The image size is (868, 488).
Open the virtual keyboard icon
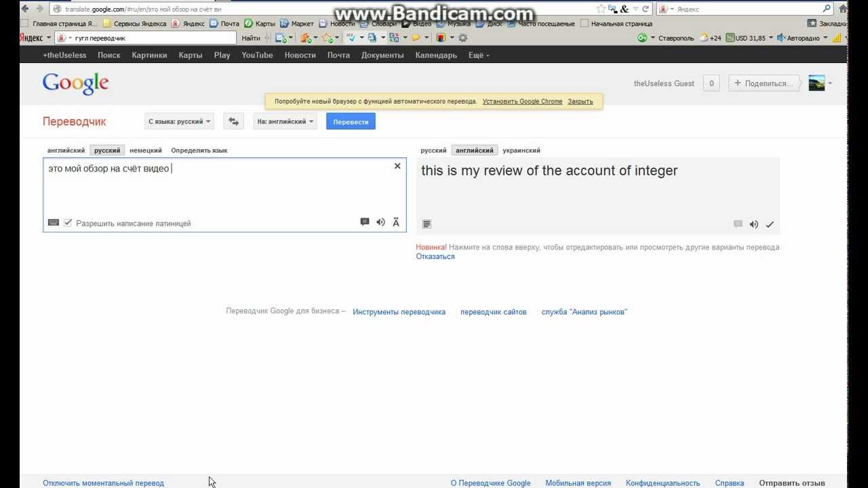[54, 222]
